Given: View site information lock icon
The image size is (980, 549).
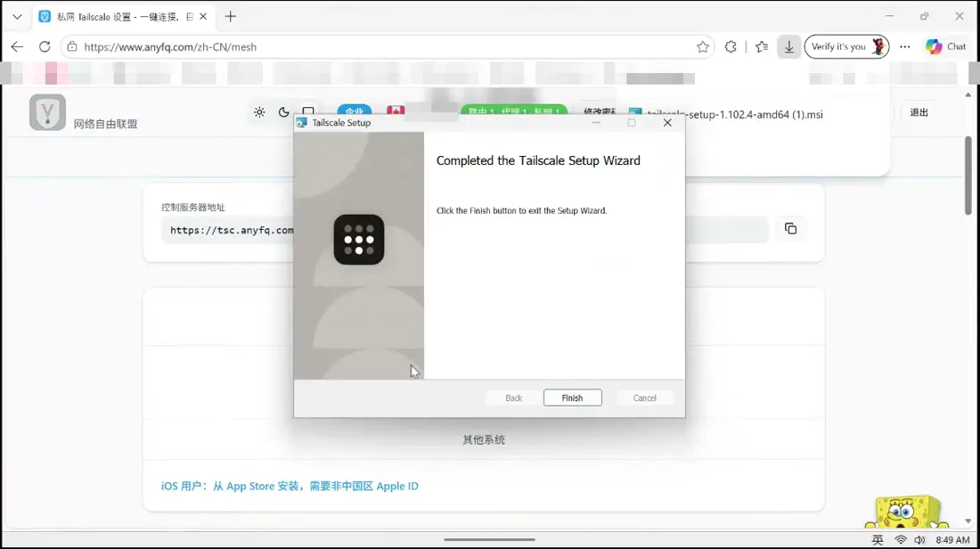Looking at the screenshot, I should click(x=72, y=47).
